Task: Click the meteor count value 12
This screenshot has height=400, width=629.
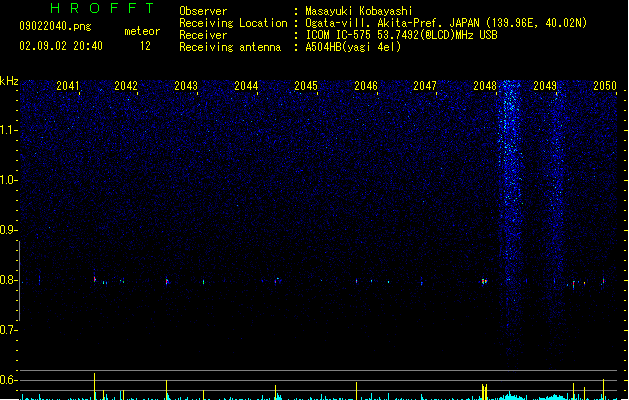Action: [145, 46]
